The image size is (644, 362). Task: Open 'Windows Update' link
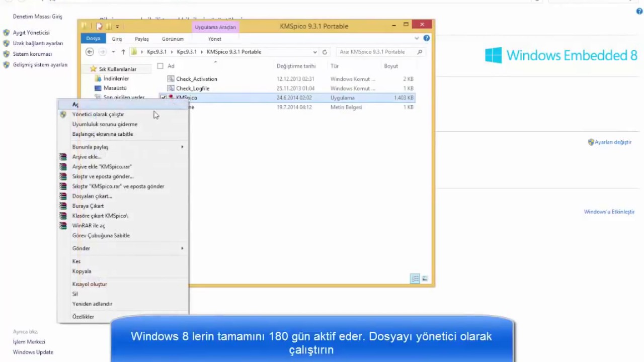[x=33, y=352]
